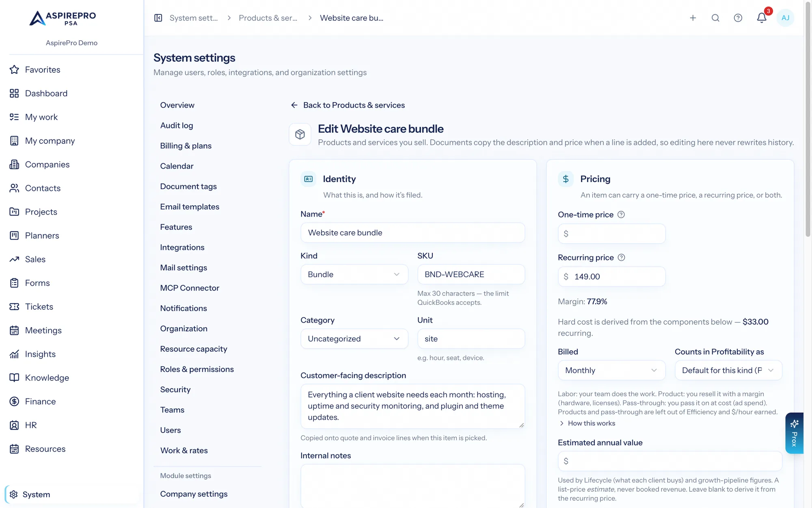Click the back arrow to Products & services
The image size is (812, 508).
[x=294, y=105]
